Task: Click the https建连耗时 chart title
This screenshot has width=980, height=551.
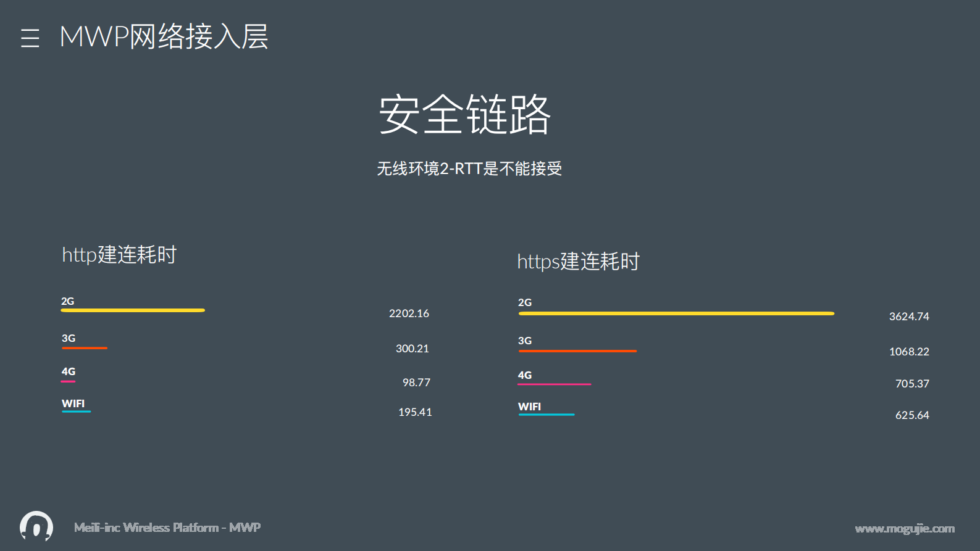Action: click(x=578, y=261)
